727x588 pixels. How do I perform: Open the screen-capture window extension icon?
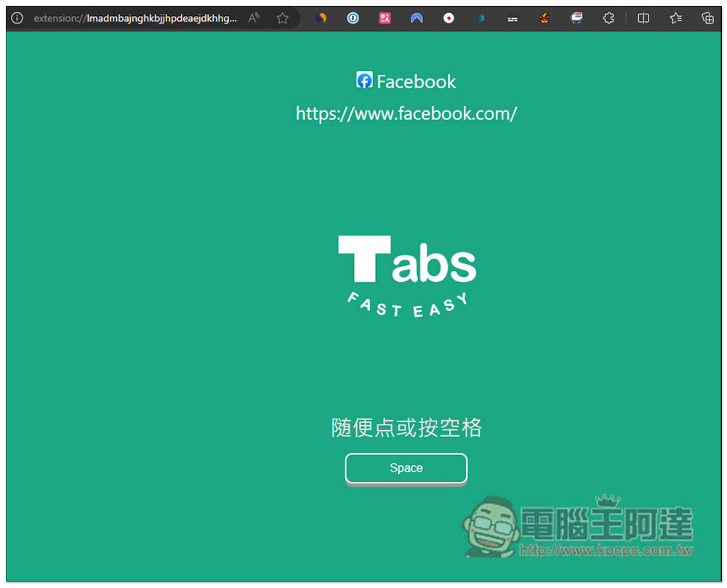[x=577, y=18]
